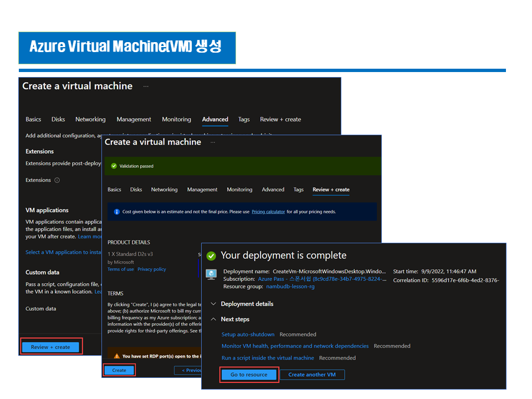The image size is (532, 399).
Task: Click the Start time value 9/9/2022, 11:46:47 AM
Action: 448,272
